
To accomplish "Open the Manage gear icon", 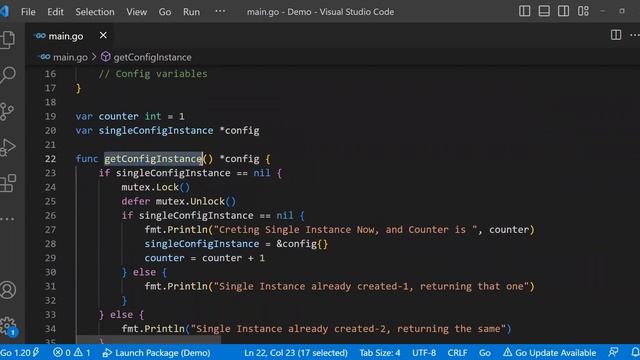I will click(7, 326).
